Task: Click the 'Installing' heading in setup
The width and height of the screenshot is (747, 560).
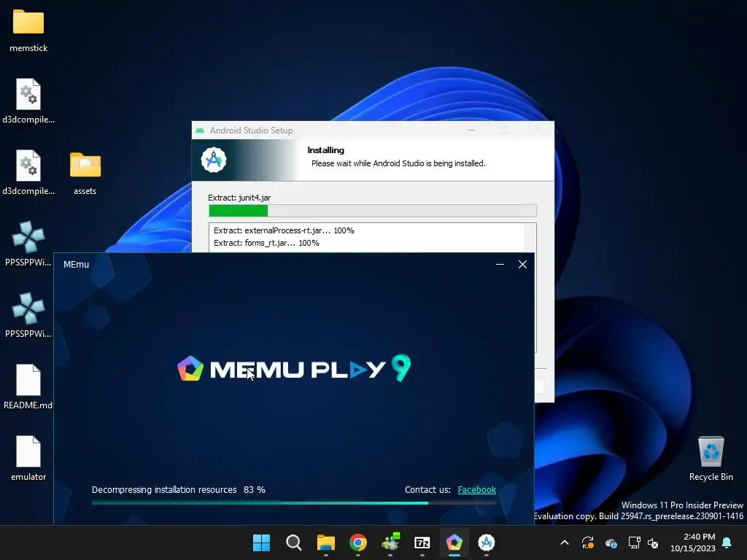Action: coord(326,150)
